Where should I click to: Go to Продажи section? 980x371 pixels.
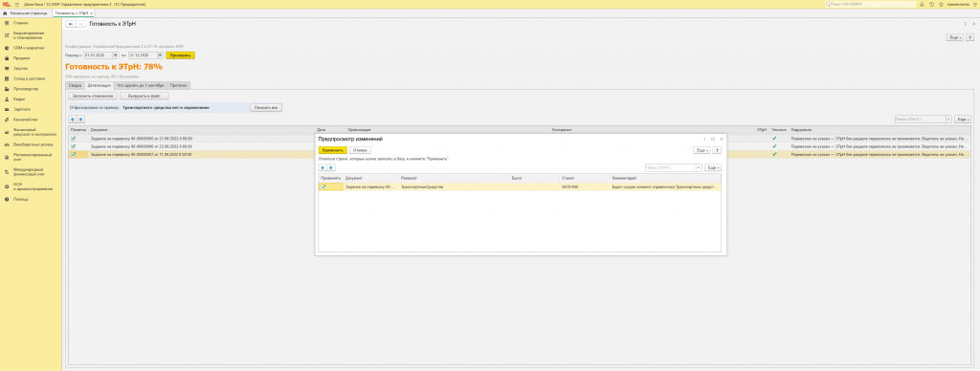tap(22, 58)
